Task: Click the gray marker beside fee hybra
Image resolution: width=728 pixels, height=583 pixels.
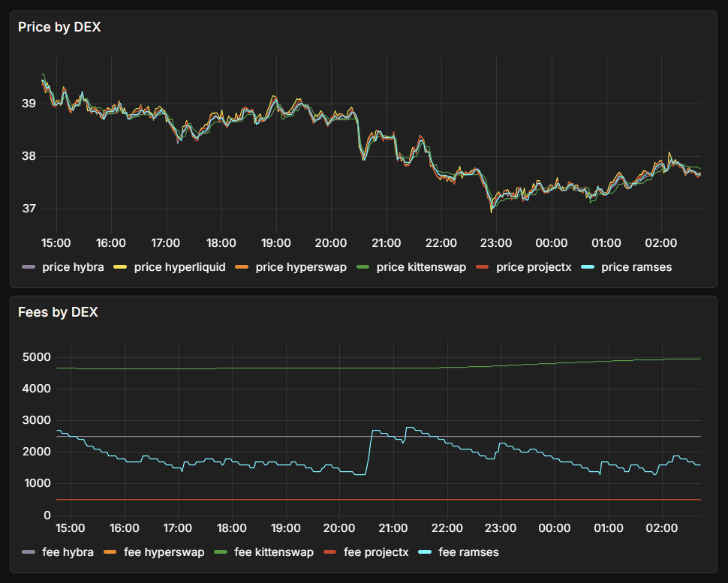Action: click(28, 552)
